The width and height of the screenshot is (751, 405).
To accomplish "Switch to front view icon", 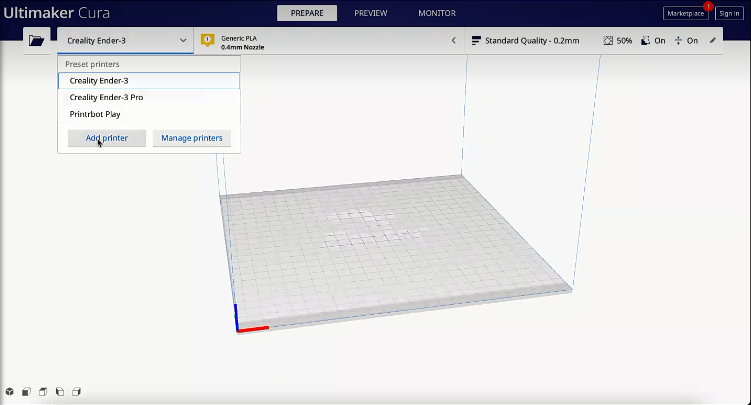I will pyautogui.click(x=26, y=392).
